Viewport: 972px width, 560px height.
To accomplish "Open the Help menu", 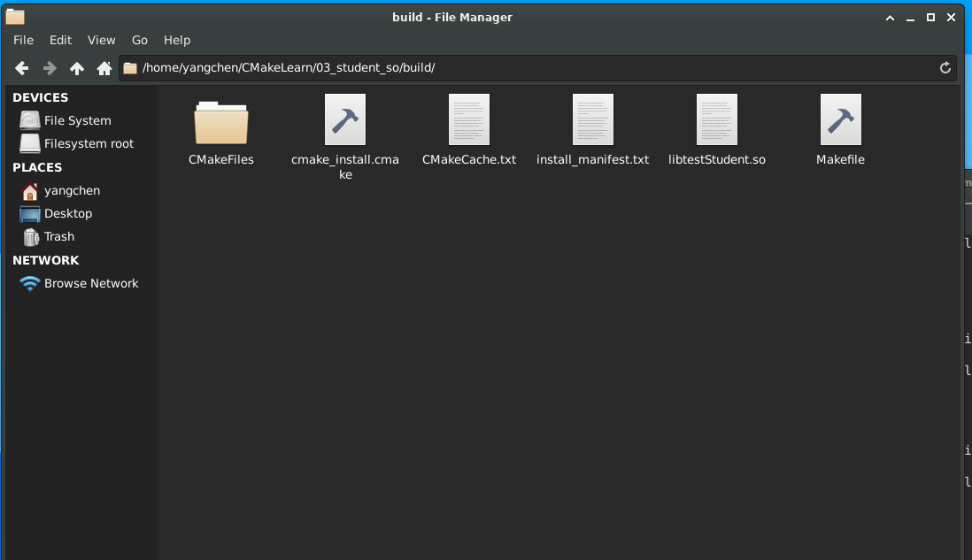I will [177, 40].
